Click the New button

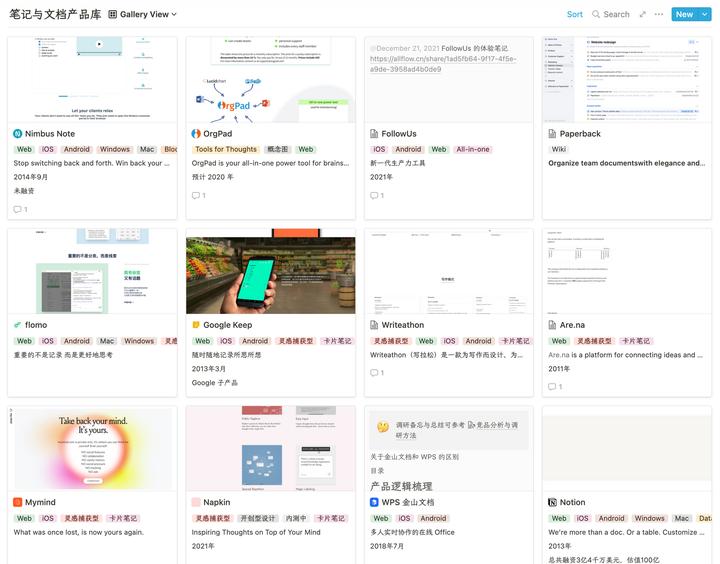pyautogui.click(x=684, y=14)
